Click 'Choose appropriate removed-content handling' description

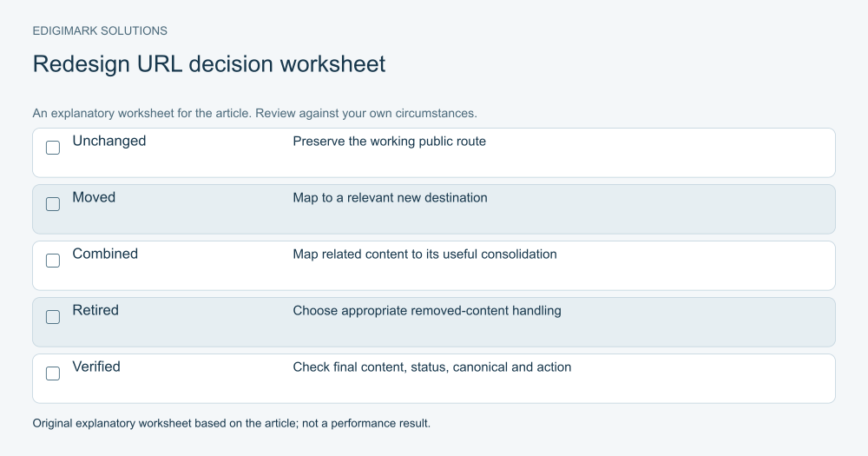(x=427, y=311)
